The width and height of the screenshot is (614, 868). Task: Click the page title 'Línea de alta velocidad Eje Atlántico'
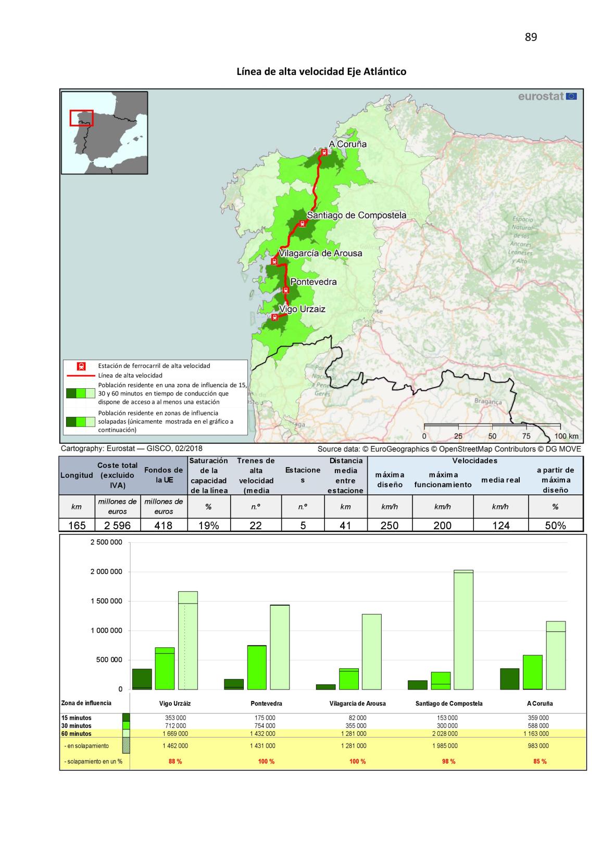321,71
